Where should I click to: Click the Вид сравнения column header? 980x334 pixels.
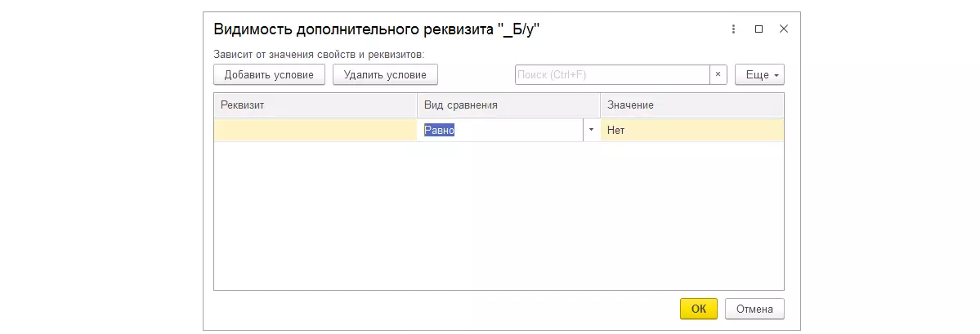[x=508, y=105]
